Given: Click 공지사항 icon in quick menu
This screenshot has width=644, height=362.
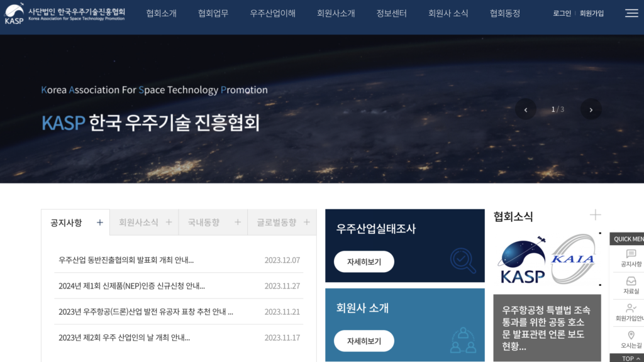Looking at the screenshot, I should 631,254.
